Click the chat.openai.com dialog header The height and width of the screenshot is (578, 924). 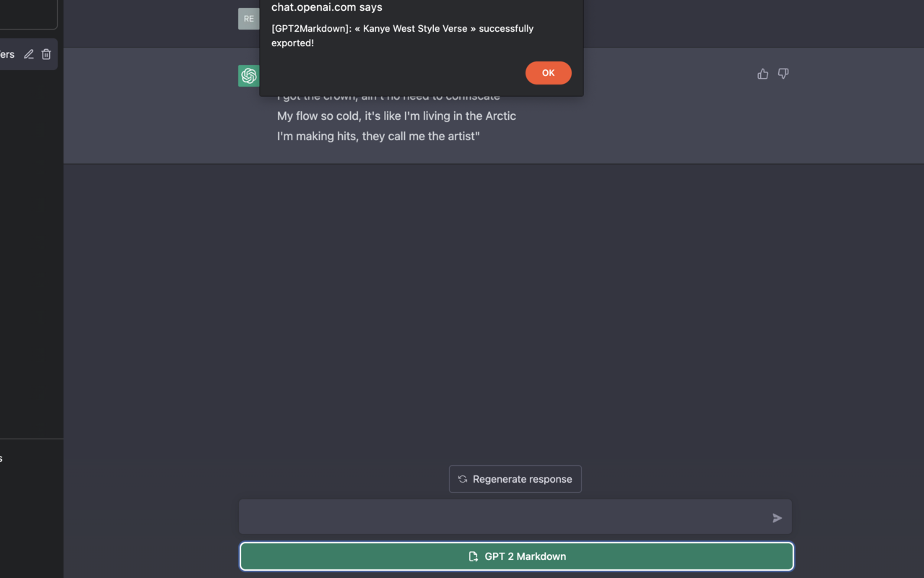(326, 7)
